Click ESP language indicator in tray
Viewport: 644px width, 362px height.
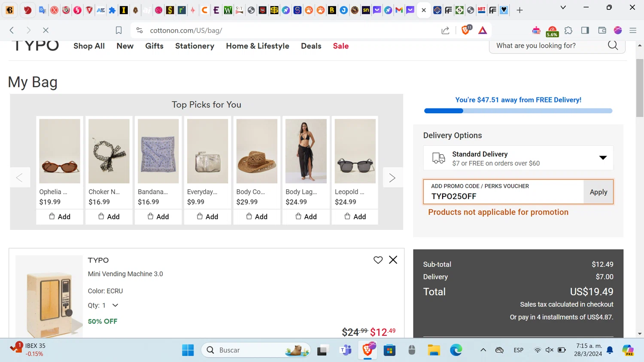coord(518,350)
